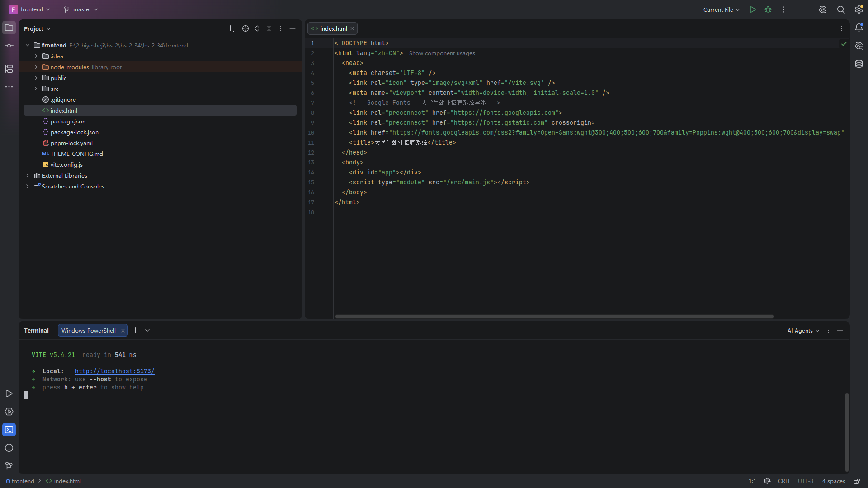868x488 pixels.
Task: Add a new terminal tab with plus icon
Action: (x=135, y=330)
